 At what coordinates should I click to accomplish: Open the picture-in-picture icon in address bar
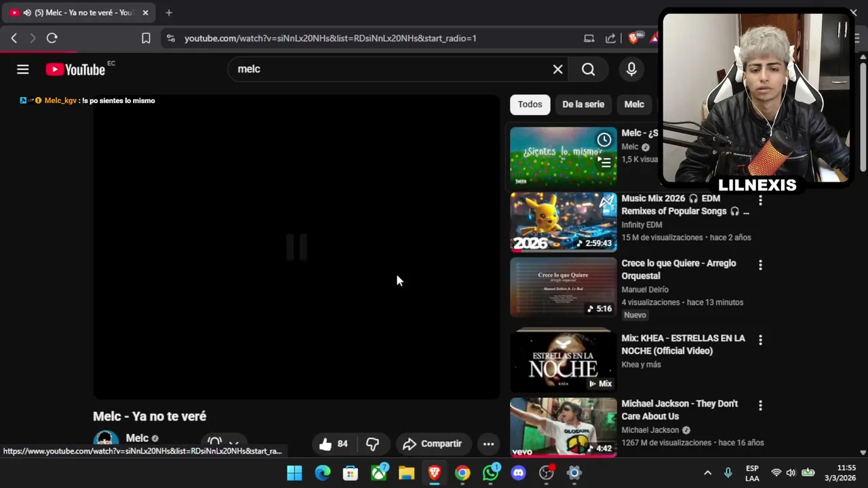tap(589, 38)
